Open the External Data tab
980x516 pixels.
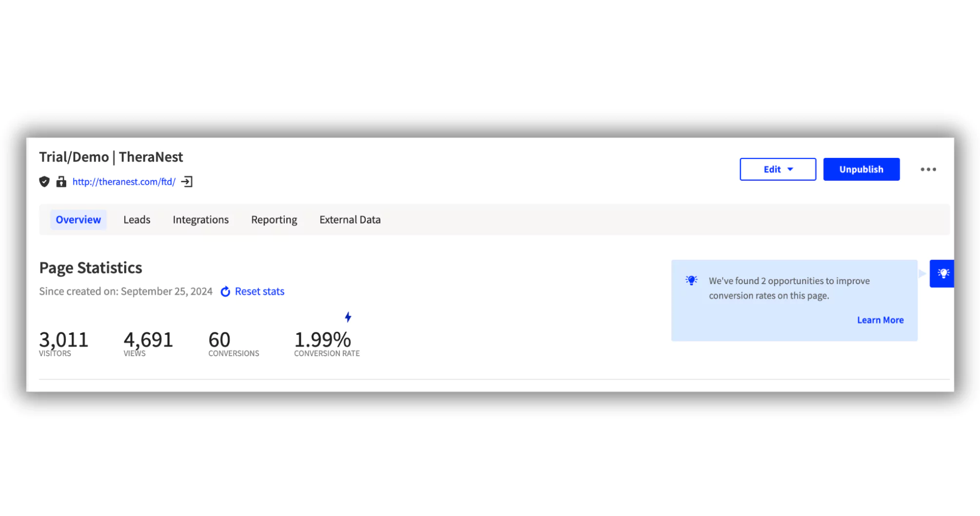(350, 220)
